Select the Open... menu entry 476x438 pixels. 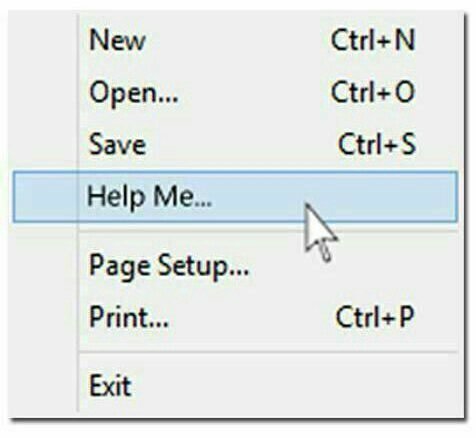(x=235, y=92)
